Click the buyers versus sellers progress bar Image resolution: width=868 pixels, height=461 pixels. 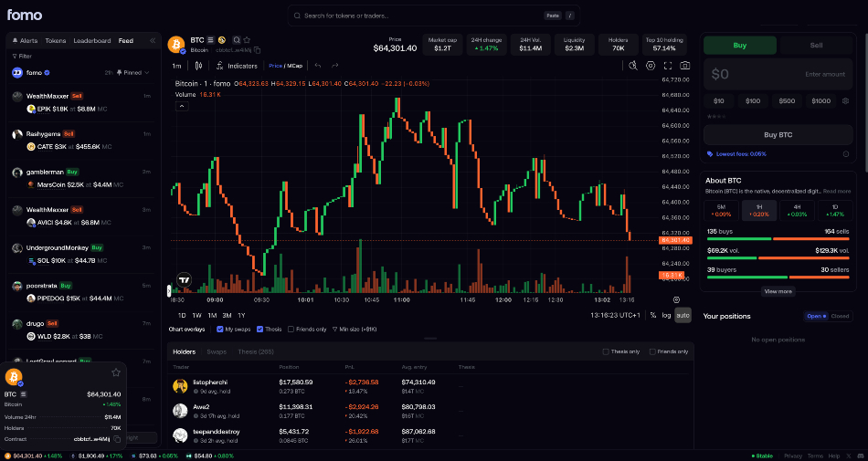778,277
